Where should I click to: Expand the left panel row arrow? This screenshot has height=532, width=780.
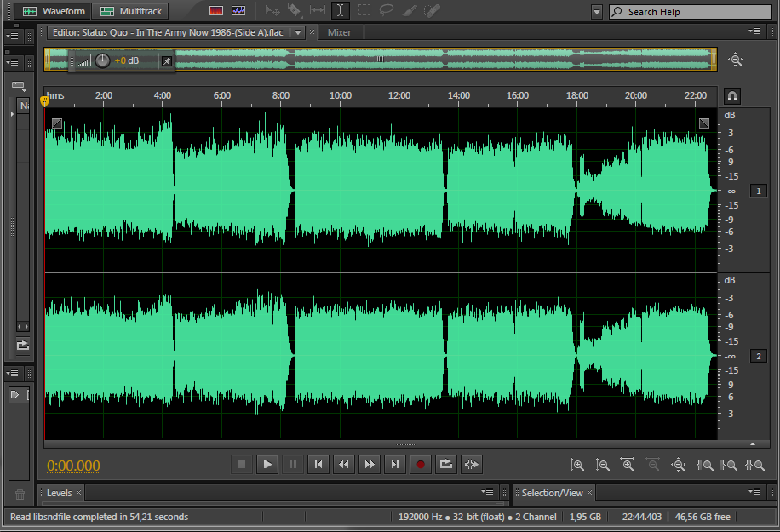pos(12,114)
